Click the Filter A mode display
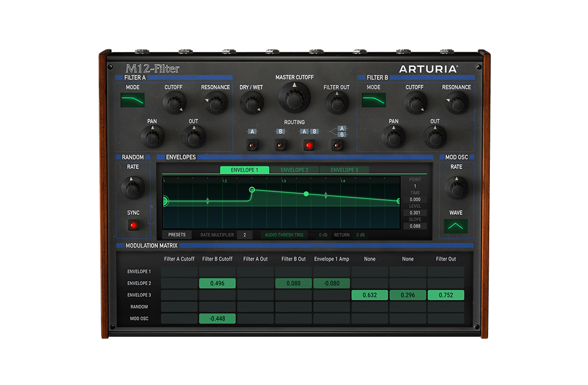The image size is (588, 385). [x=132, y=100]
